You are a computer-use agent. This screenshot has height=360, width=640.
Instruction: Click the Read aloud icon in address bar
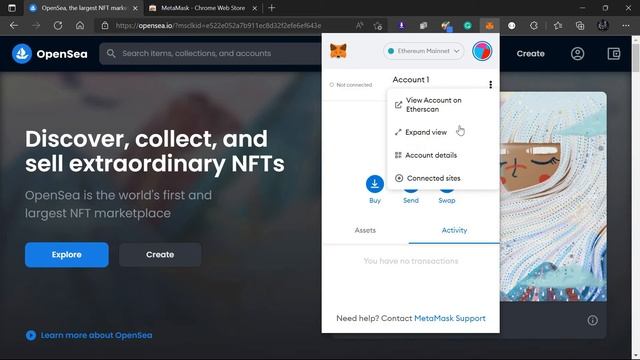tap(360, 26)
